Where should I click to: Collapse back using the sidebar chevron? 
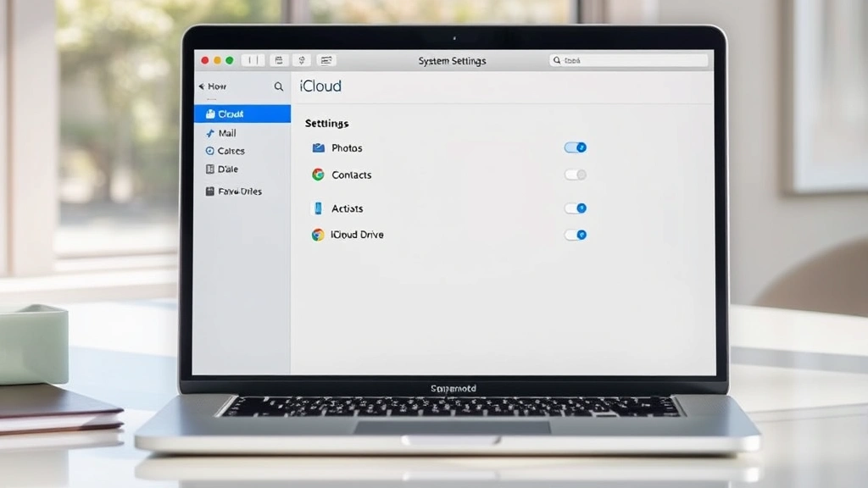[x=201, y=86]
